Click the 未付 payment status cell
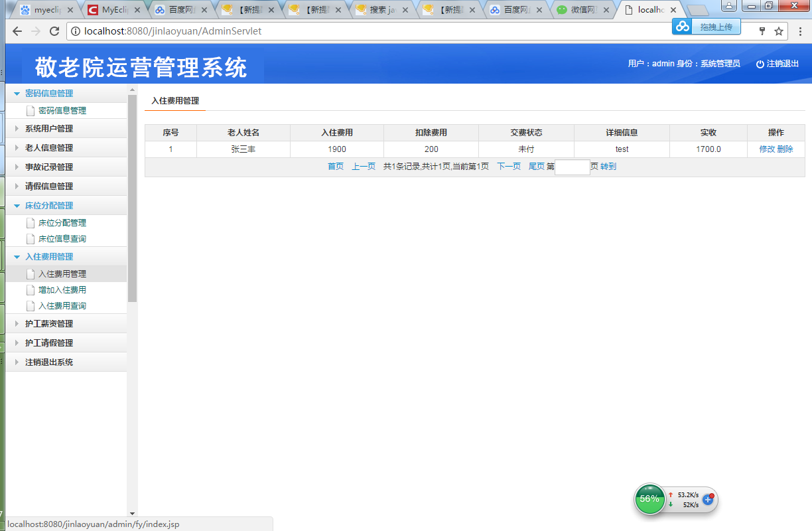Screen dimensions: 812x531 [x=527, y=149]
